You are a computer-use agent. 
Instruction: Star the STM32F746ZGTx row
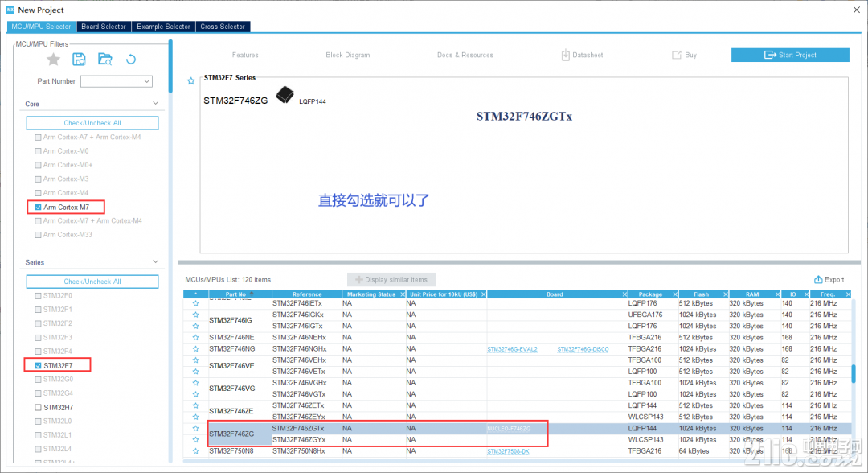click(x=195, y=428)
